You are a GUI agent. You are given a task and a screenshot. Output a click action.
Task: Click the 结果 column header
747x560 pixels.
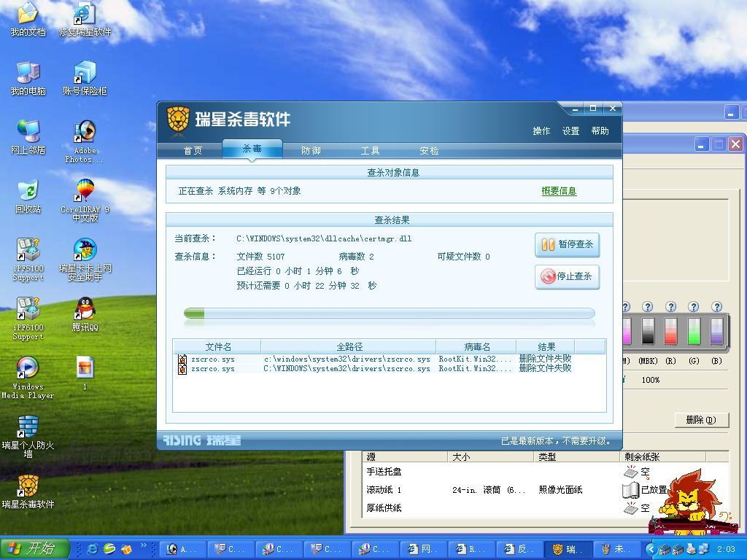[546, 346]
